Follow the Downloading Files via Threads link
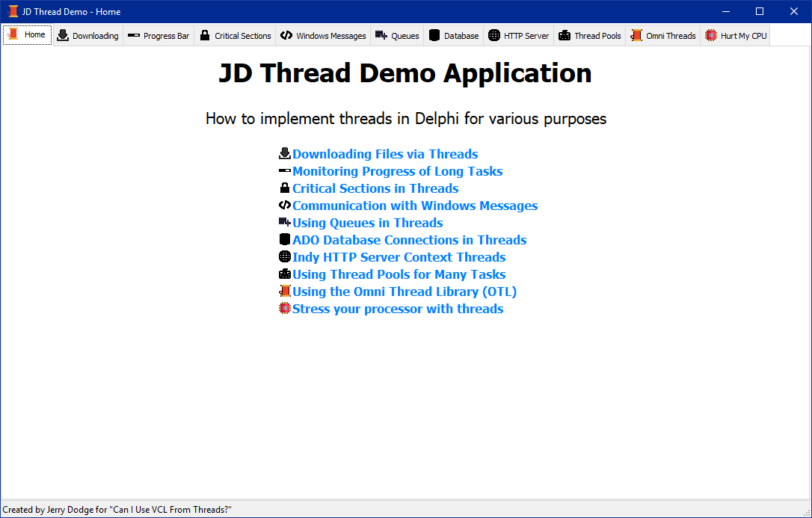This screenshot has width=812, height=518. [x=385, y=154]
